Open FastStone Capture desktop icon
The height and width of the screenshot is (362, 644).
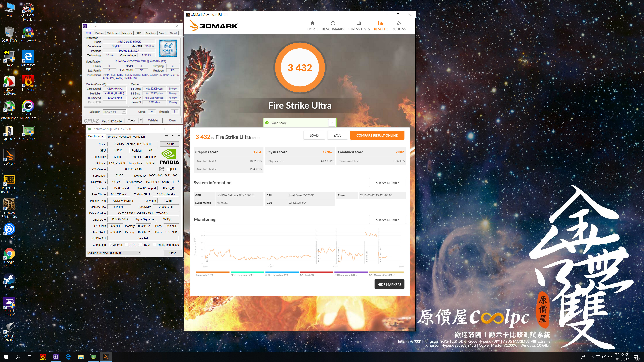9,85
